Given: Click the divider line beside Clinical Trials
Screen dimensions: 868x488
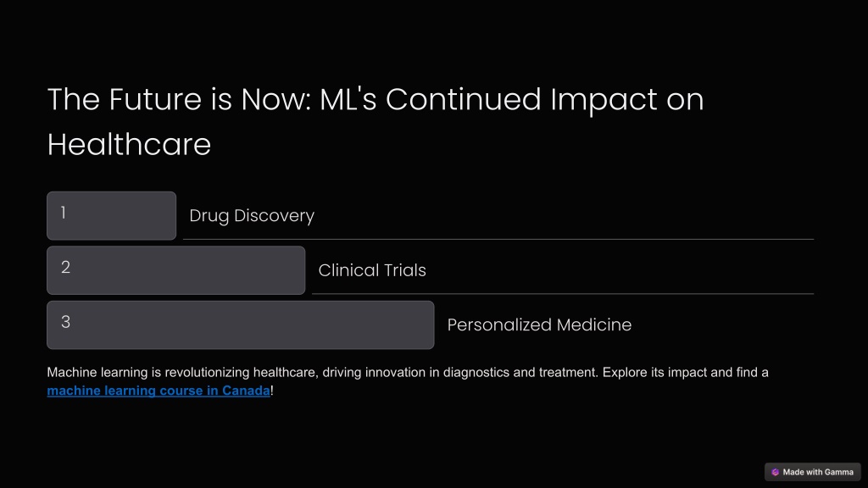Looking at the screenshot, I should 563,293.
